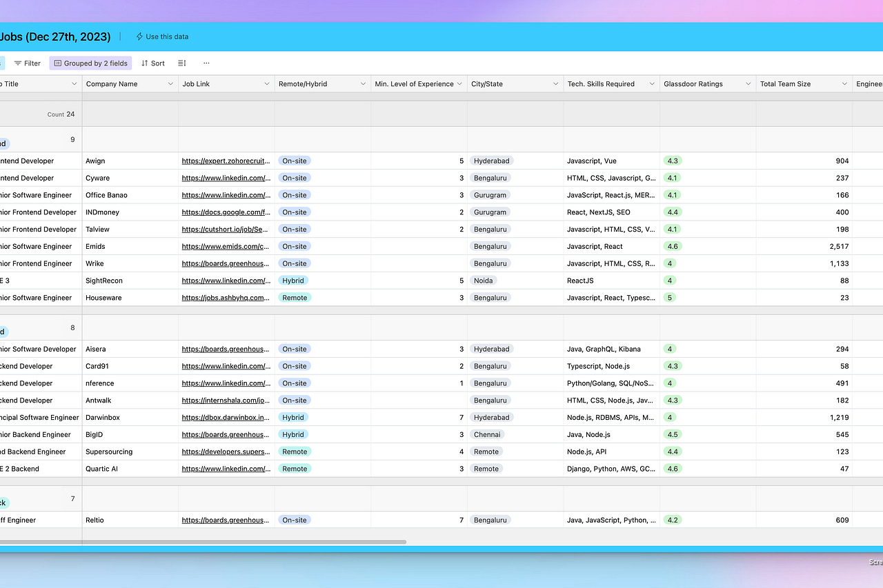Screen dimensions: 883x588
Task: Click the Use this data lightning icon
Action: point(139,37)
